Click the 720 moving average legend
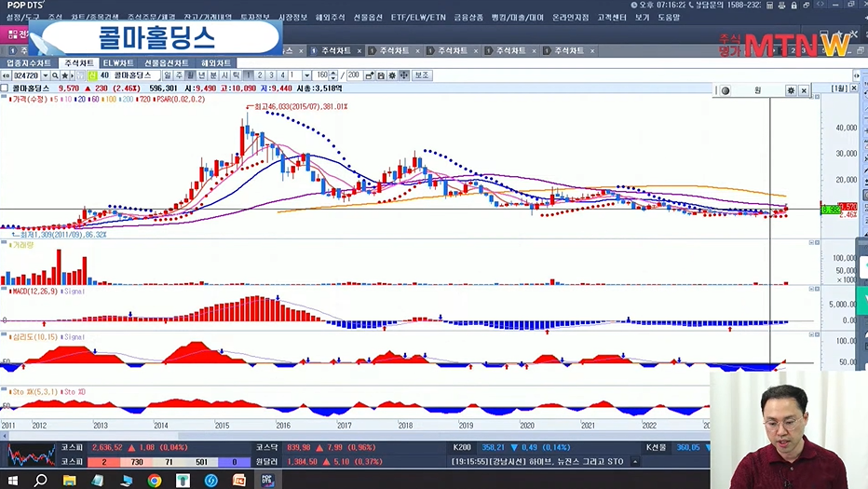The image size is (868, 489). 145,99
